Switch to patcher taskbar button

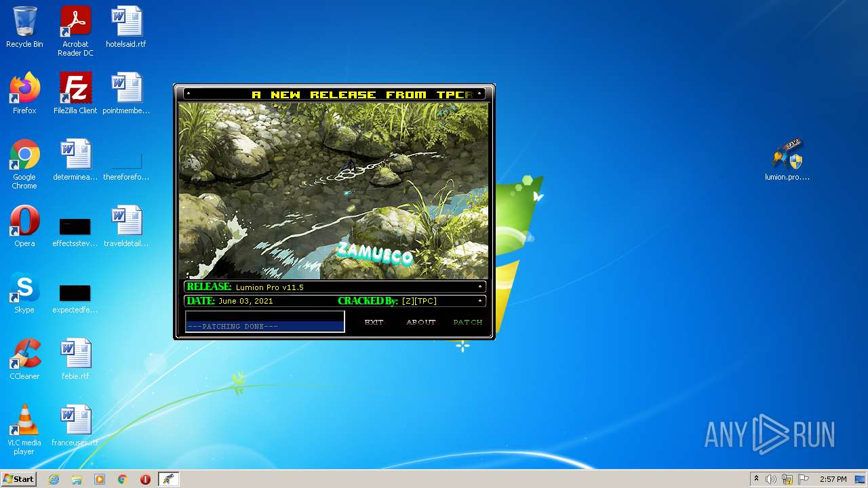(x=168, y=479)
